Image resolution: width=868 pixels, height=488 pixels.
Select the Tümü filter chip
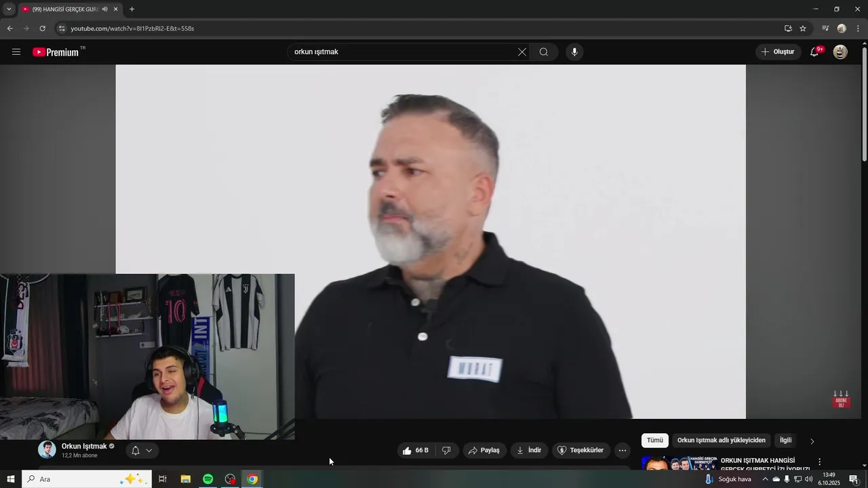point(655,441)
